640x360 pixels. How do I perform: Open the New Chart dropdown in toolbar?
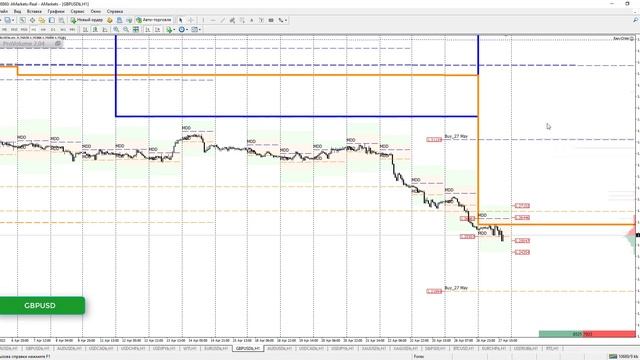coord(1,20)
